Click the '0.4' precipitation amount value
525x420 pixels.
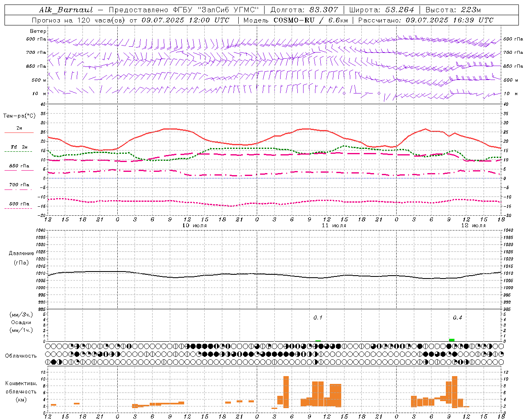tap(457, 318)
